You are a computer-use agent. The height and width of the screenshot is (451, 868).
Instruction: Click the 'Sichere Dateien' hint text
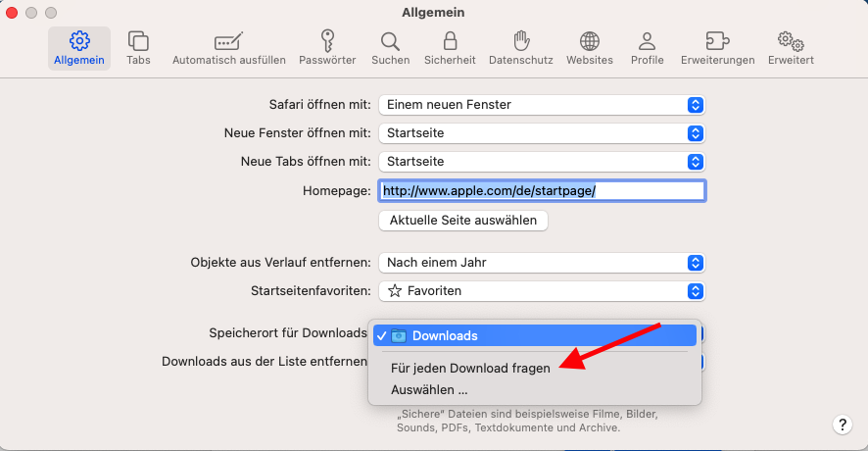point(527,421)
